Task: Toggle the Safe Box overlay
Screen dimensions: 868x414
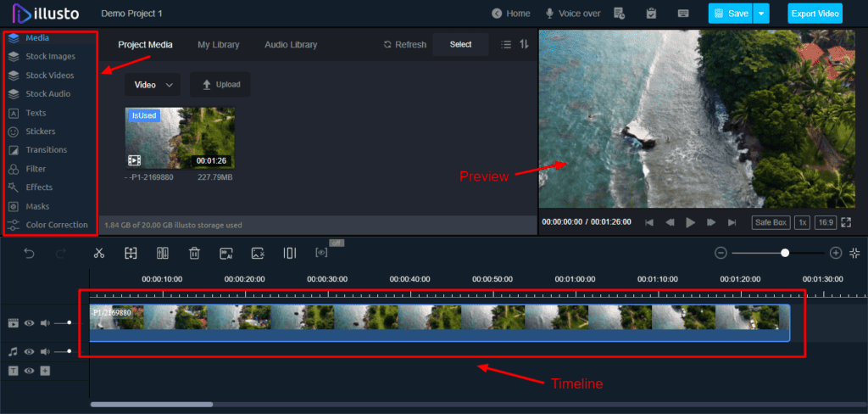Action: point(771,222)
